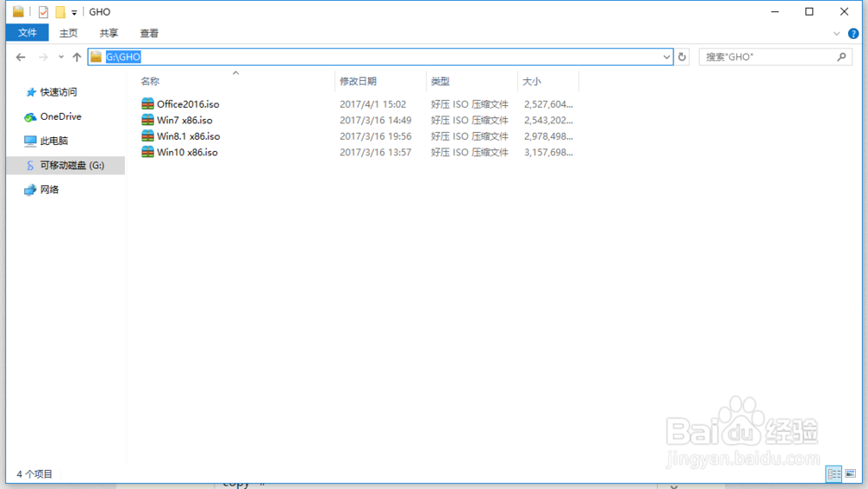Switch to the 共享 ribbon tab
The image size is (868, 489).
(x=108, y=33)
